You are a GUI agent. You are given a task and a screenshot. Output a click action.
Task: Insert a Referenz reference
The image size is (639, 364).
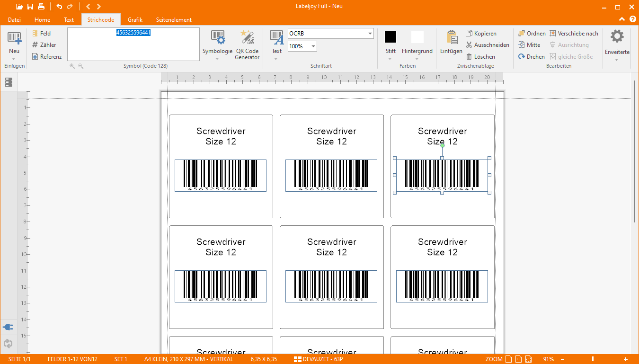[x=47, y=57]
